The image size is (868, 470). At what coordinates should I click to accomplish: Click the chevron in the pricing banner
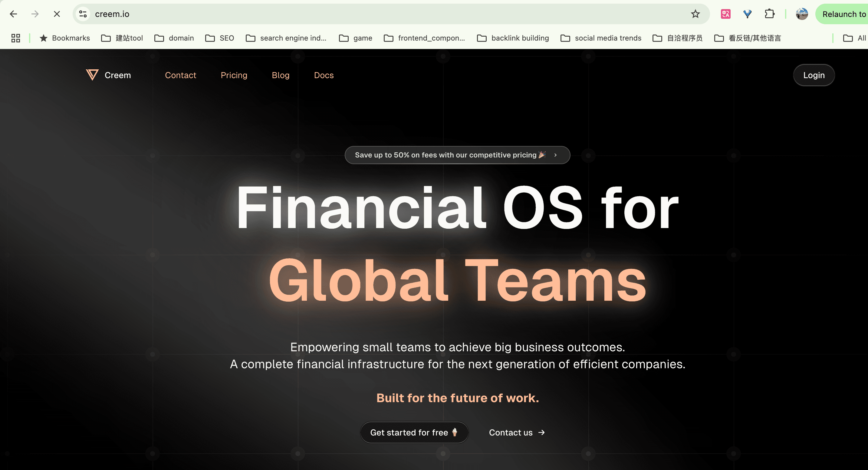(556, 155)
